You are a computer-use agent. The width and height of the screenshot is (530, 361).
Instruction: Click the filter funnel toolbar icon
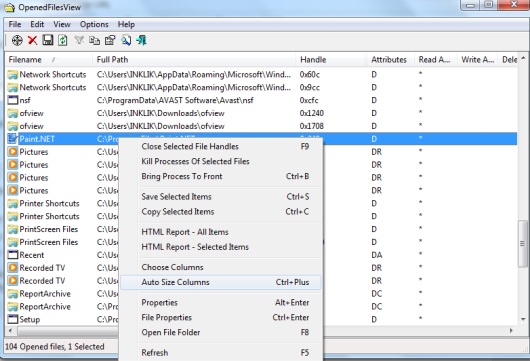pyautogui.click(x=79, y=41)
